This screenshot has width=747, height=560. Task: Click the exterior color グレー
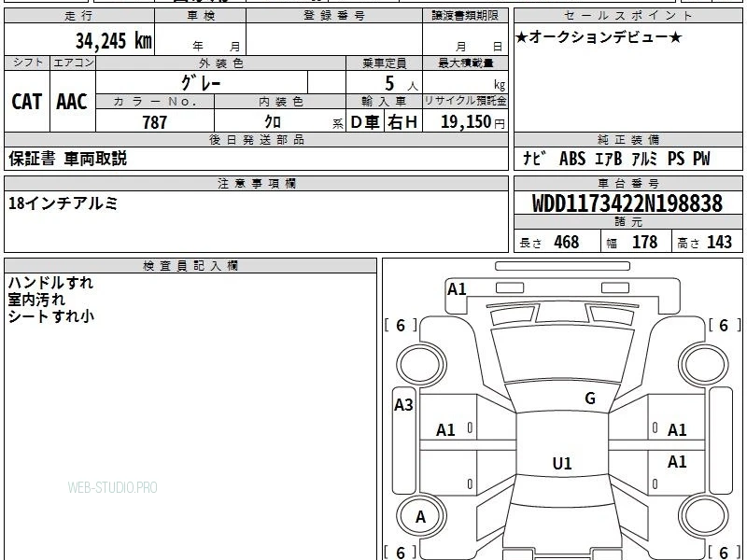pos(201,83)
